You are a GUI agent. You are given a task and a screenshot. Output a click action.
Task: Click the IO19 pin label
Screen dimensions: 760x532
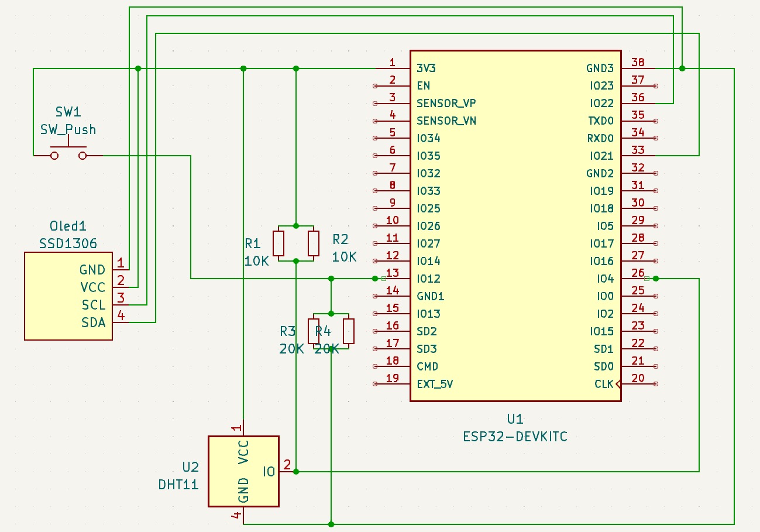602,191
